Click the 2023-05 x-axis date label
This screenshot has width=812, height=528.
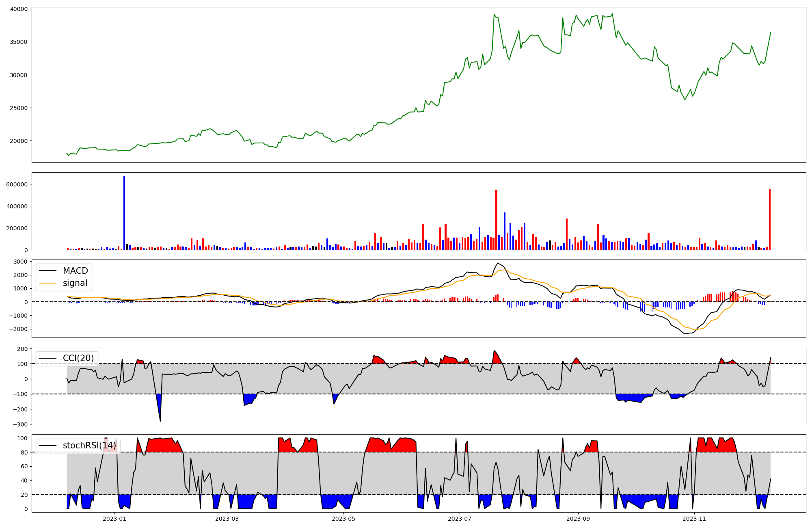tap(343, 519)
